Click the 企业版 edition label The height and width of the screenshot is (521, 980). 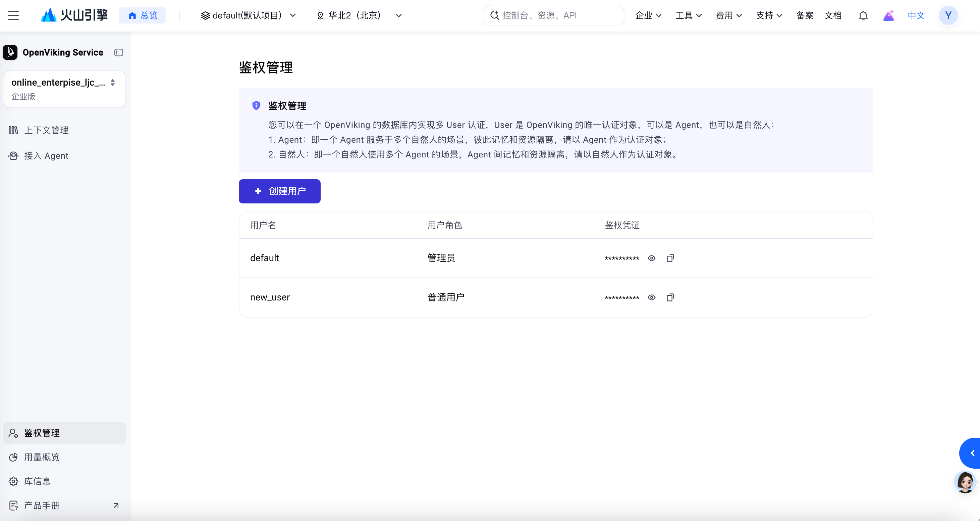pos(23,97)
